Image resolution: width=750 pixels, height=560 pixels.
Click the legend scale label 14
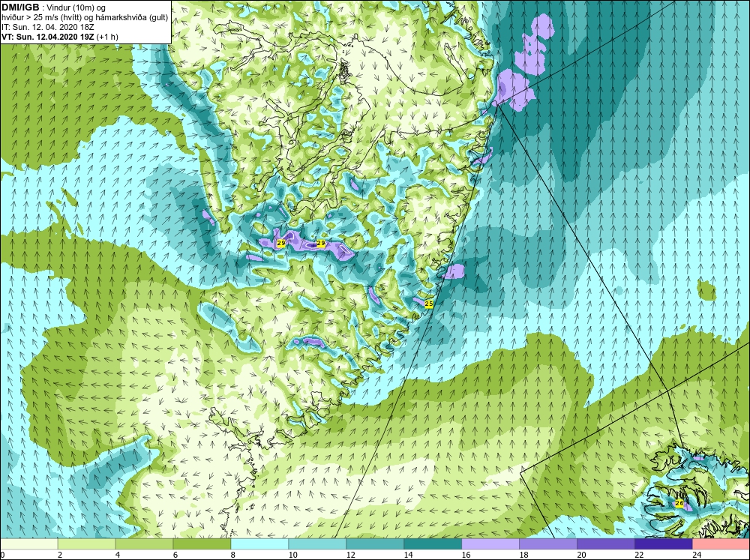[408, 555]
